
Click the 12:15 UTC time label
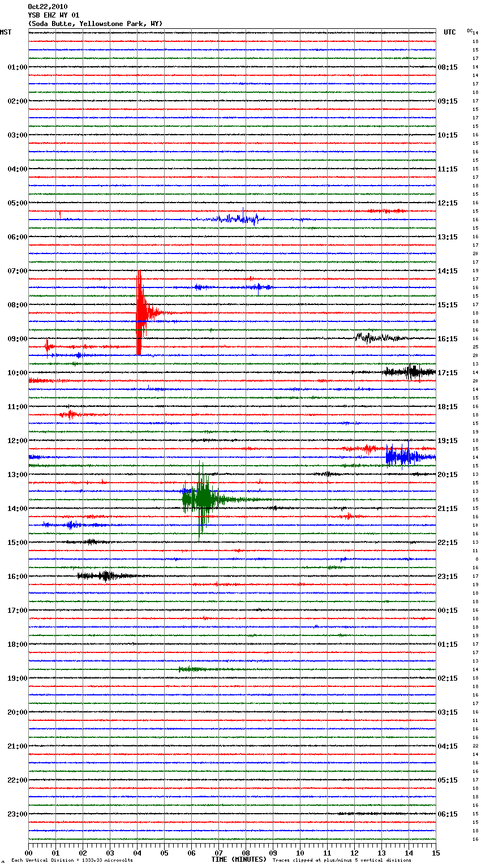(x=448, y=203)
